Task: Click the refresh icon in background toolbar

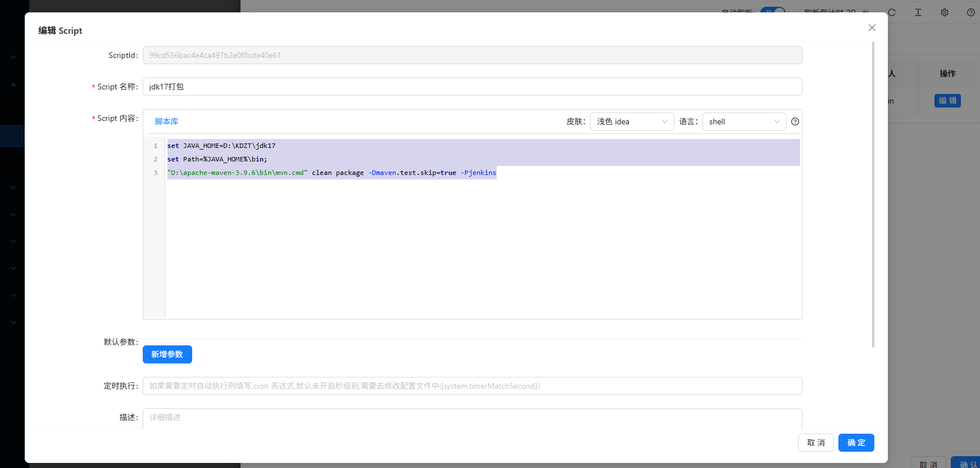Action: pyautogui.click(x=892, y=12)
